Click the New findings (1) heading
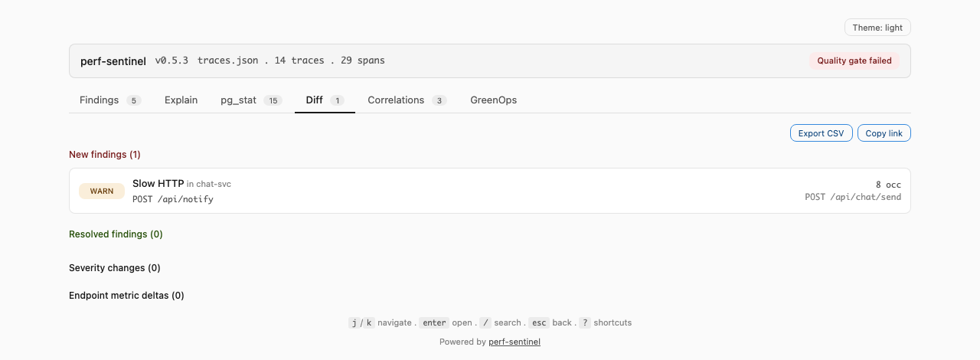The image size is (980, 360). (105, 155)
